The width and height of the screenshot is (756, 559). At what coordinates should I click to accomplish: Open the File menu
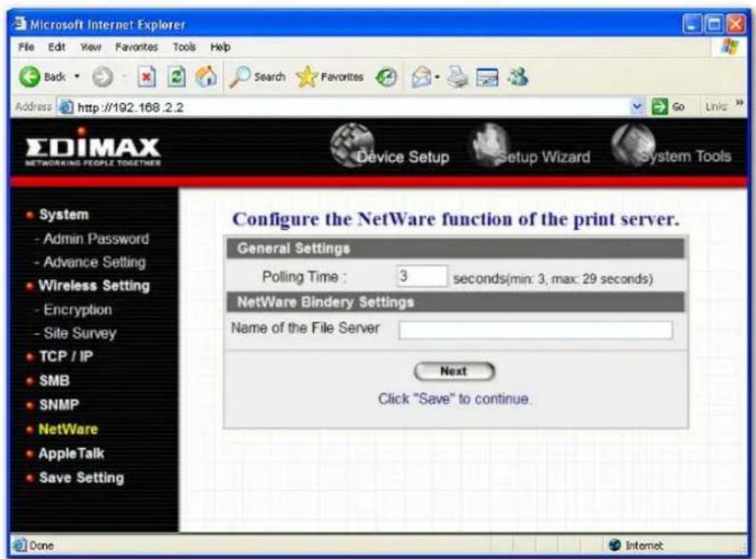click(x=26, y=46)
